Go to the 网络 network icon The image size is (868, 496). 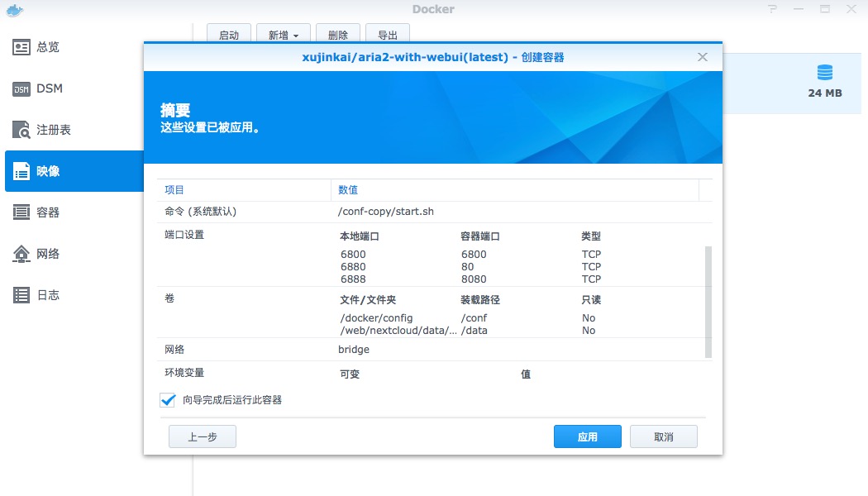(21, 254)
